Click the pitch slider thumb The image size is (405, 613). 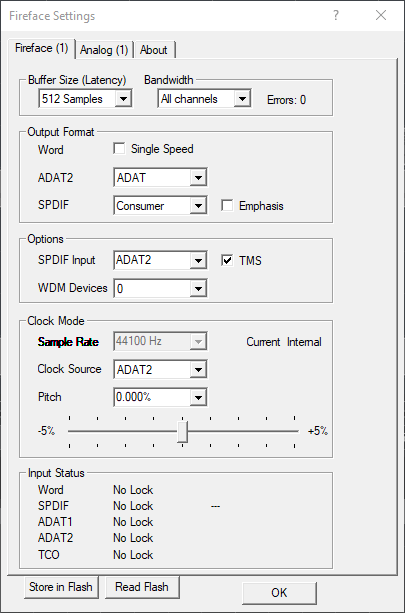182,432
